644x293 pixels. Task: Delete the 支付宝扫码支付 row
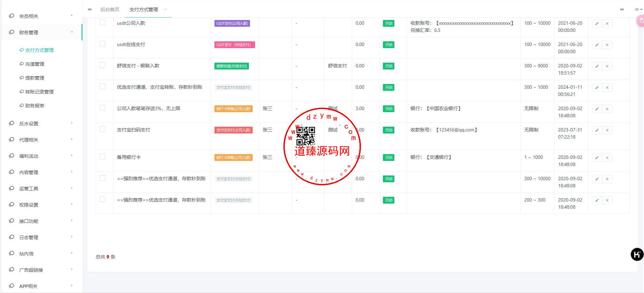[607, 130]
